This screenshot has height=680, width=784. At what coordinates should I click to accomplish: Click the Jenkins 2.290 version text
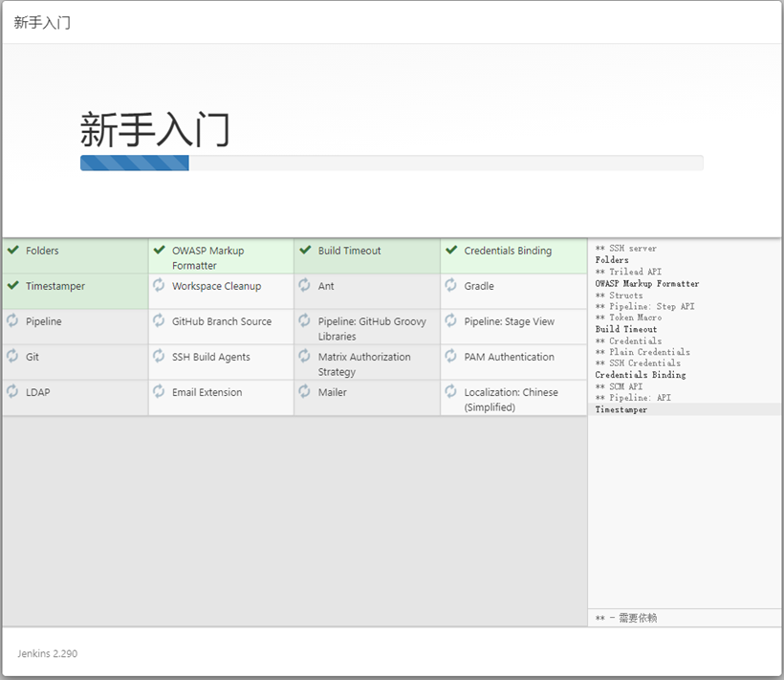coord(48,653)
